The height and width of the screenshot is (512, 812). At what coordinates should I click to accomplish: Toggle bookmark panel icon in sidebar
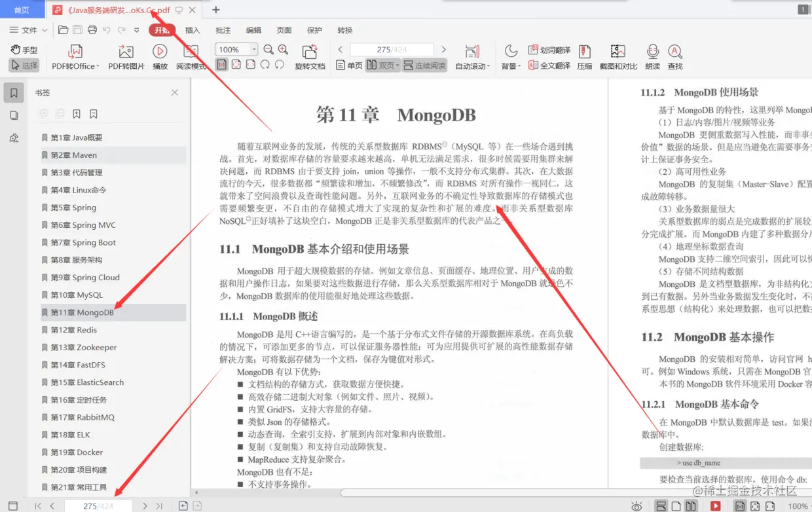pyautogui.click(x=14, y=93)
